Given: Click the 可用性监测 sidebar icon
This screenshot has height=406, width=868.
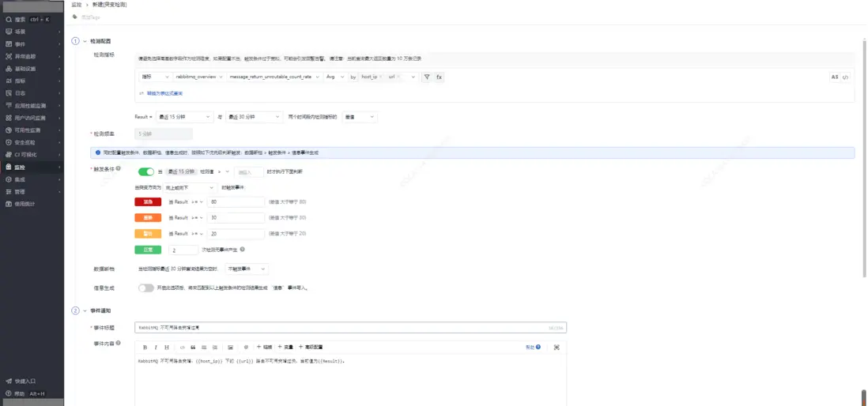Looking at the screenshot, I should click(9, 130).
